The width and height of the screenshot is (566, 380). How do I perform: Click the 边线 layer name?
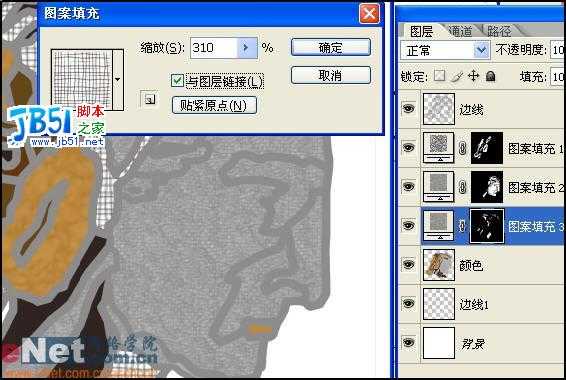[x=471, y=109]
